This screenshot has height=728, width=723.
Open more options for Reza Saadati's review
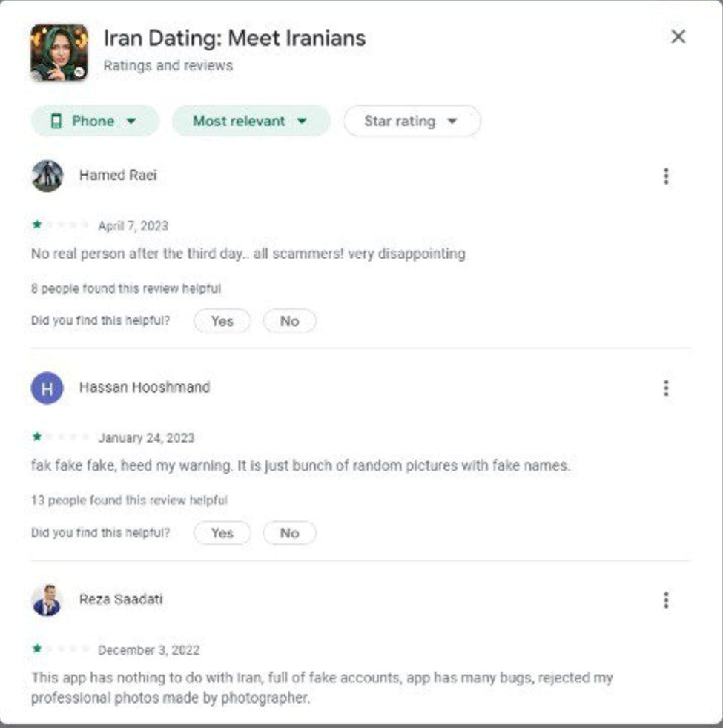click(666, 600)
